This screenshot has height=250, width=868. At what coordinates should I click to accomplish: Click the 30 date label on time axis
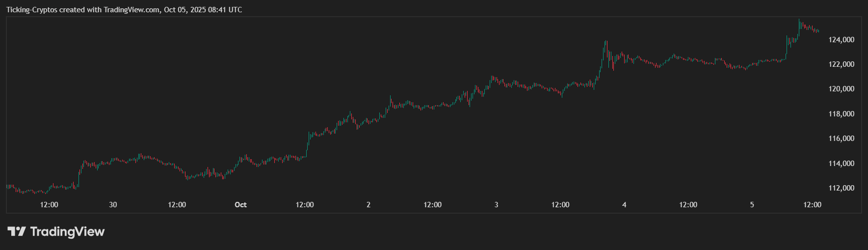[x=113, y=205]
